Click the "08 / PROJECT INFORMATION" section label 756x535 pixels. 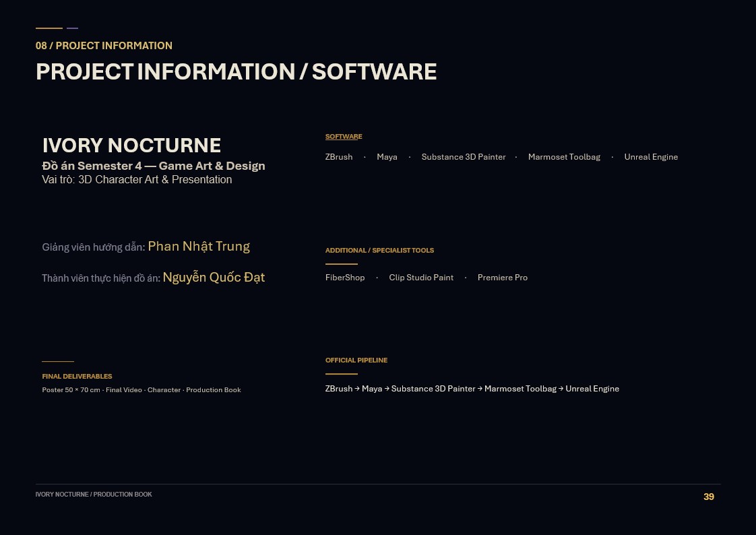coord(104,46)
